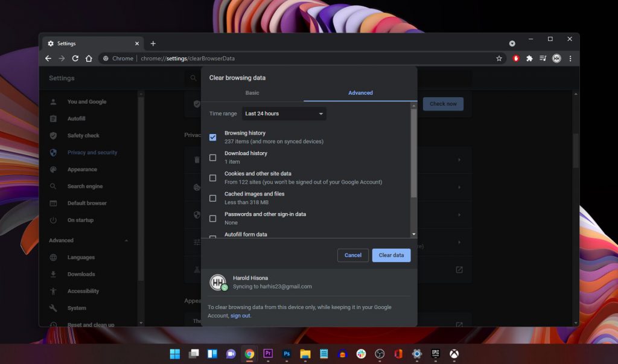618x364 pixels.
Task: Reload the page with the refresh icon
Action: [75, 59]
